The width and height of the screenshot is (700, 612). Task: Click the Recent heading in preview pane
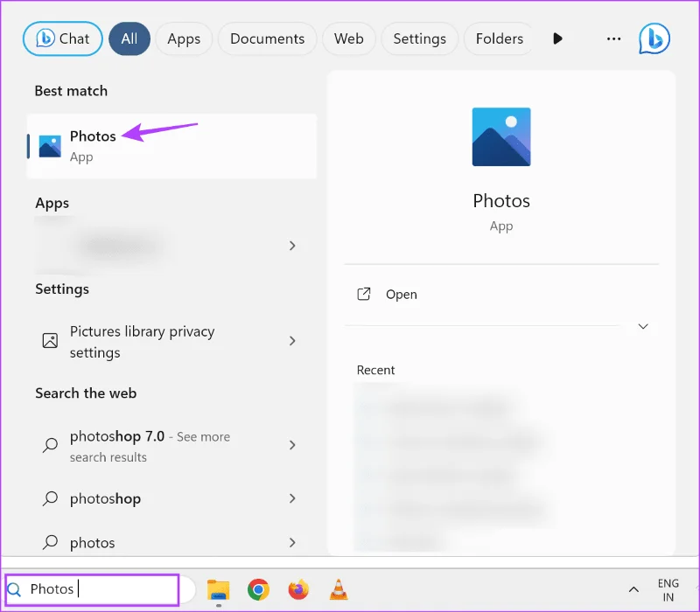click(x=375, y=370)
